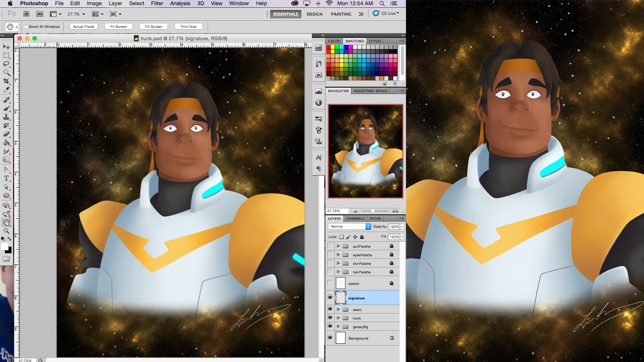The width and height of the screenshot is (644, 362).
Task: Click lock transparent pixels icon
Action: 342,236
